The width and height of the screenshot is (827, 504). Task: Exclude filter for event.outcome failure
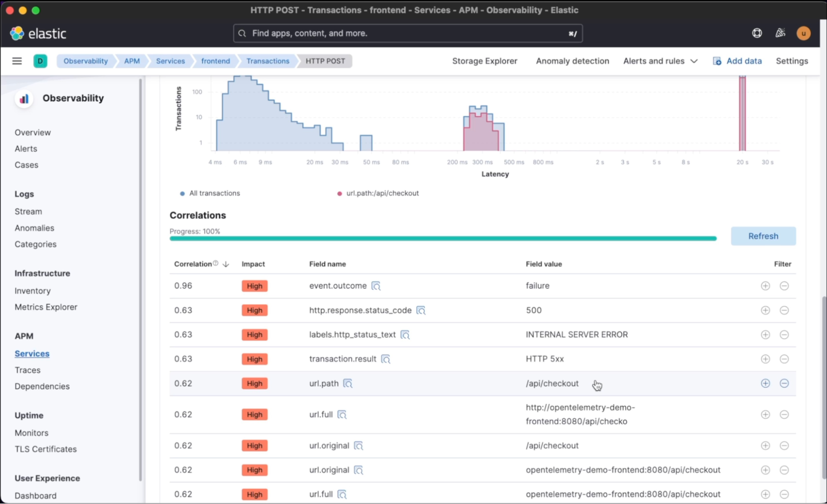pos(784,286)
